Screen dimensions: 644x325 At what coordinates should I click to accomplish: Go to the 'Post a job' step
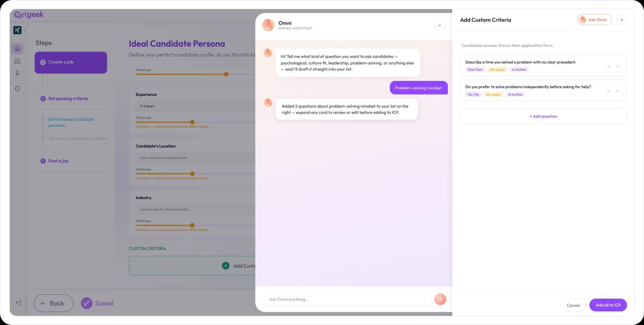click(x=71, y=161)
